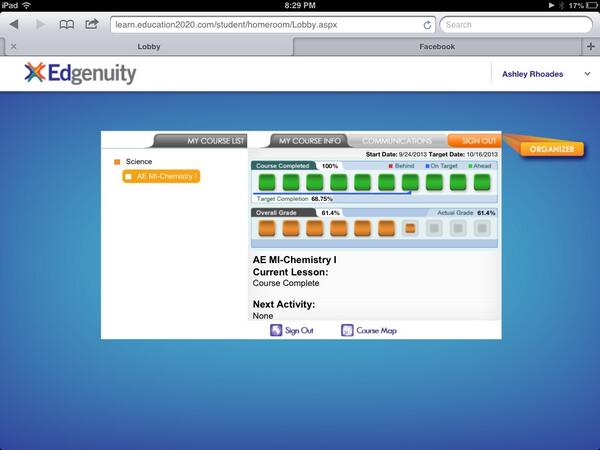Click the Next Activity None text
Image resolution: width=600 pixels, height=450 pixels.
tap(263, 316)
